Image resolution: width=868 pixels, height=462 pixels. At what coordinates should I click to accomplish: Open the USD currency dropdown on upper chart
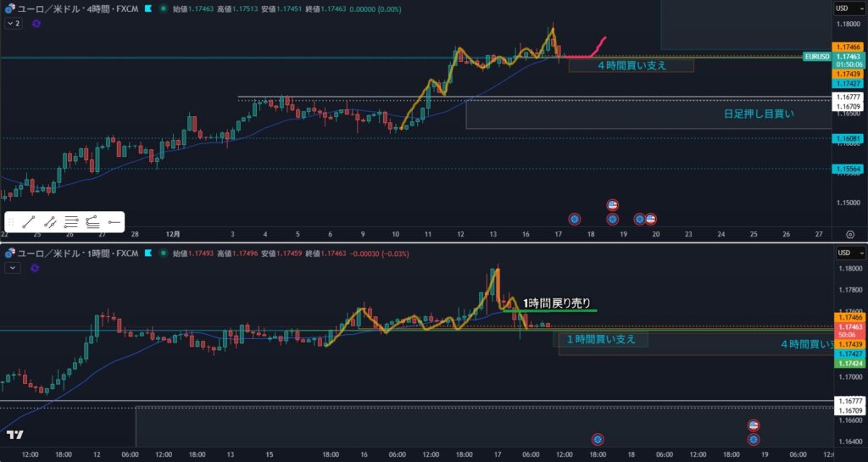842,8
